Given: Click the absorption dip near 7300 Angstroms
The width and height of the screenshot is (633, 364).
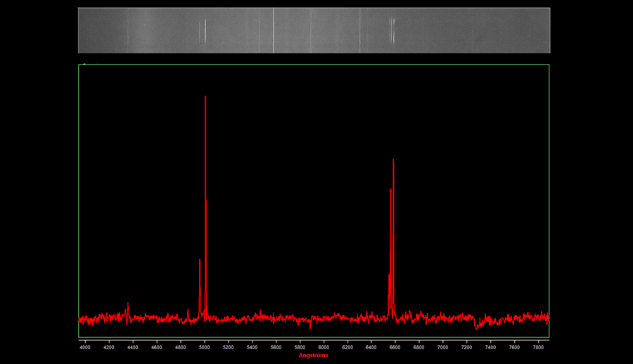Looking at the screenshot, I should (x=478, y=325).
